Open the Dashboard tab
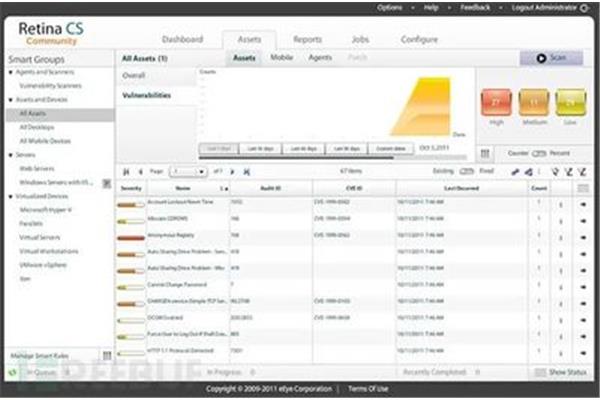This screenshot has height=400, width=600. (x=183, y=39)
